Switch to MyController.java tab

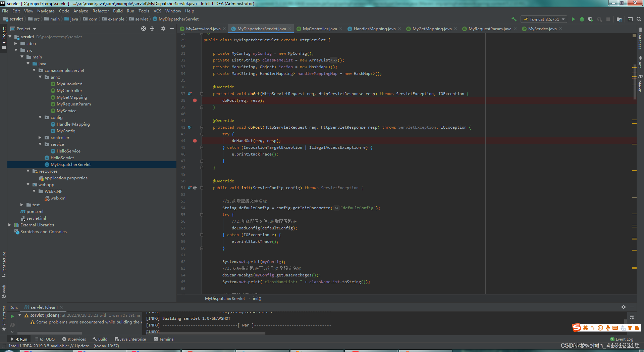tap(320, 29)
